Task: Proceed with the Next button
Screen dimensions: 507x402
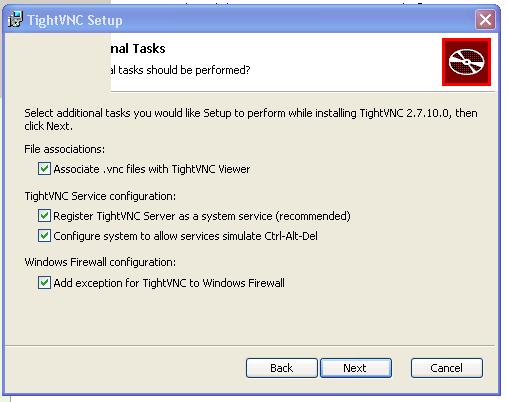Action: (x=356, y=368)
